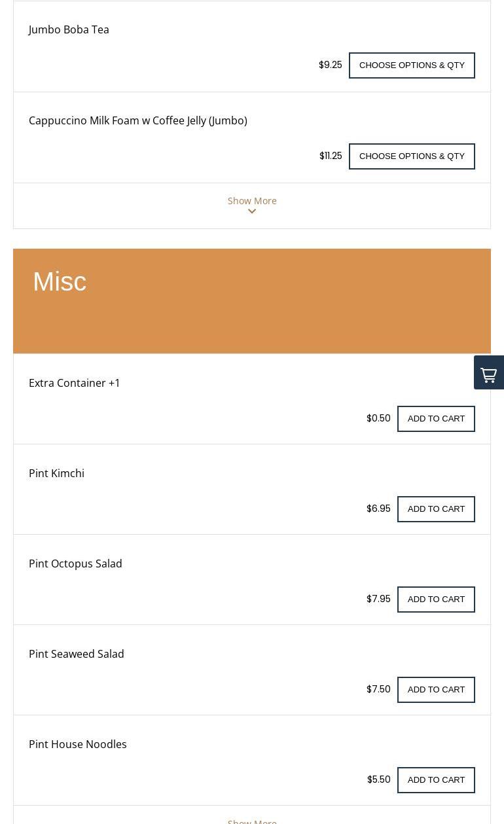504x824 pixels.
Task: Open the floating shopping cart icon
Action: click(x=489, y=373)
